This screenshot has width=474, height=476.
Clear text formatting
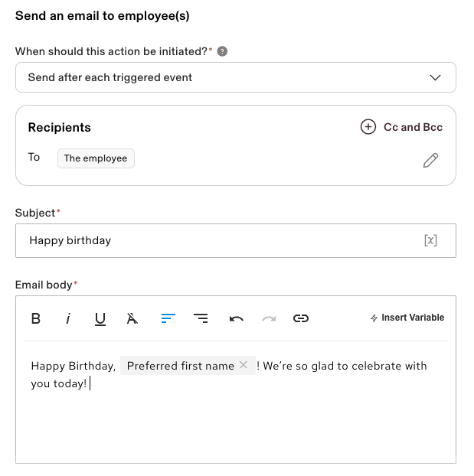132,318
